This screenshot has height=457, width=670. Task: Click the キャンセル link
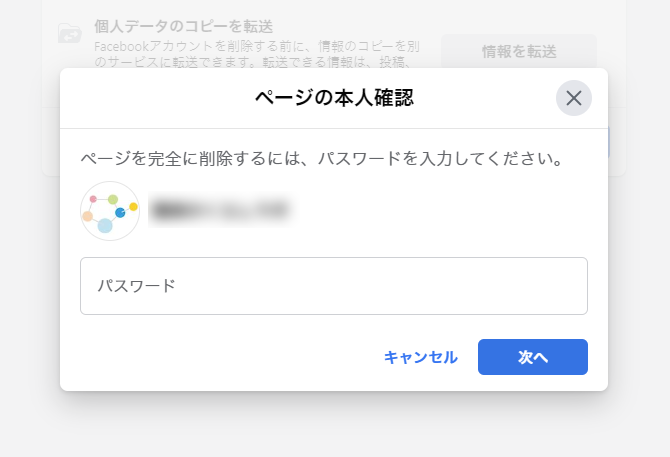(420, 357)
